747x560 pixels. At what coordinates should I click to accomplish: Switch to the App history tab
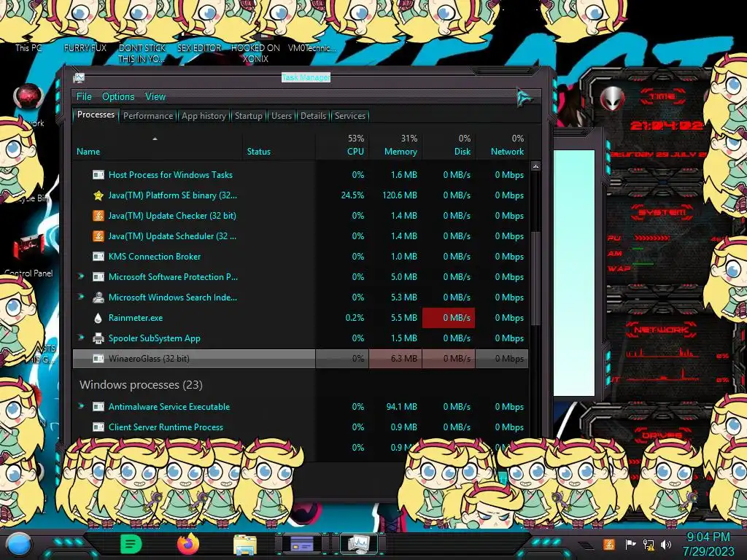coord(204,116)
